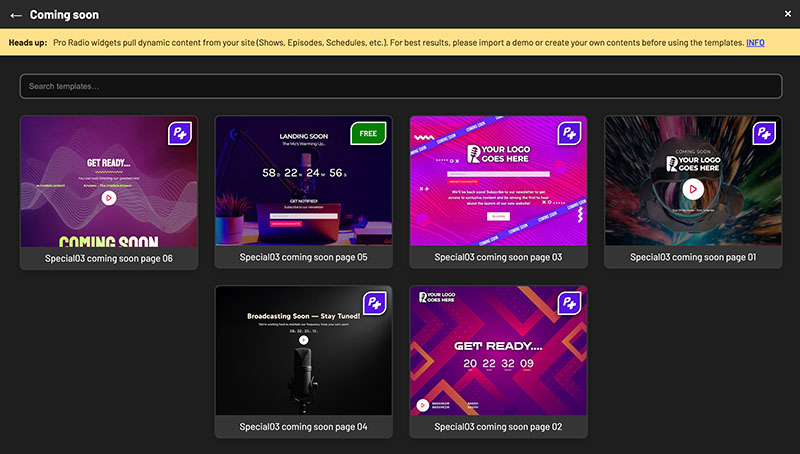The height and width of the screenshot is (454, 800).
Task: Click the back arrow beside Coming soon
Action: tap(16, 15)
